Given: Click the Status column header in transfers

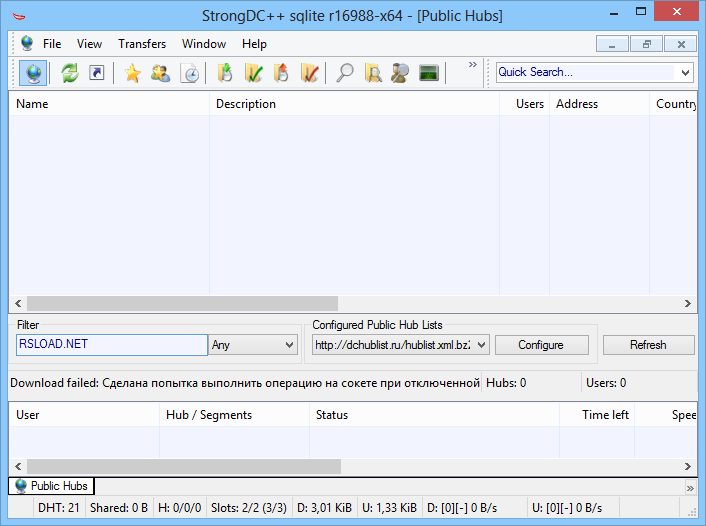Looking at the screenshot, I should [434, 415].
